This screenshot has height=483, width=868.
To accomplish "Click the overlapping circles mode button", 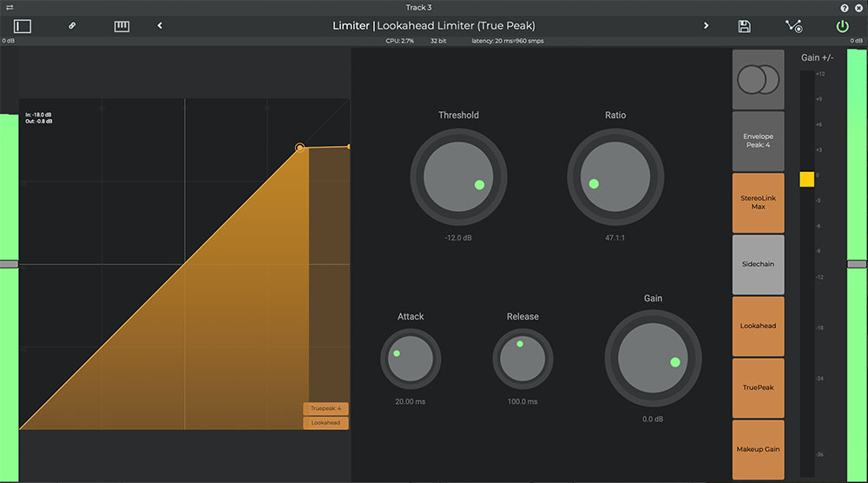I will pos(758,80).
